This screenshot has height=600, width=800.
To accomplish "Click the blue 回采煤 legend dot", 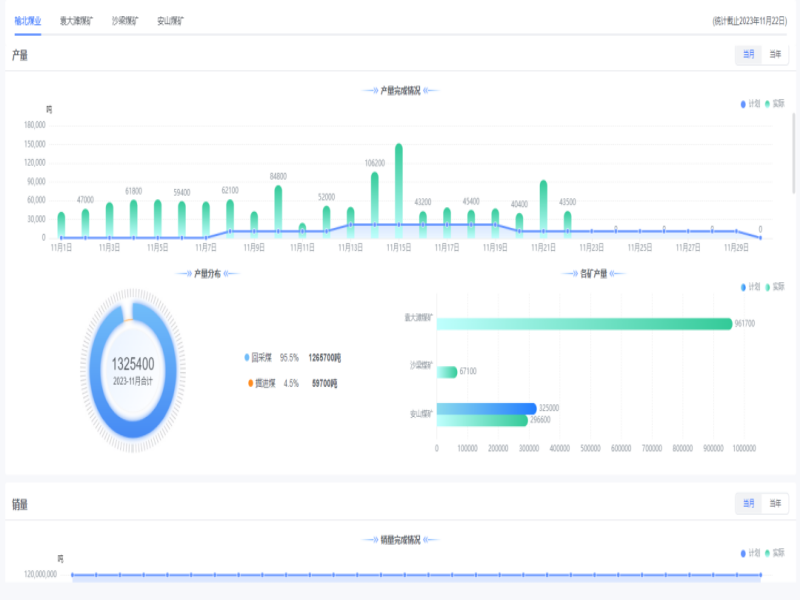I will point(247,357).
